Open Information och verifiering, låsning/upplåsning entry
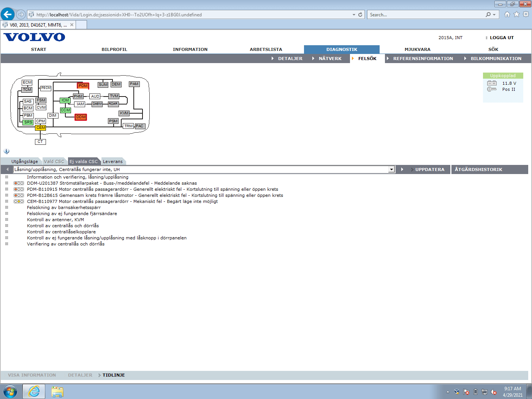 tap(78, 177)
